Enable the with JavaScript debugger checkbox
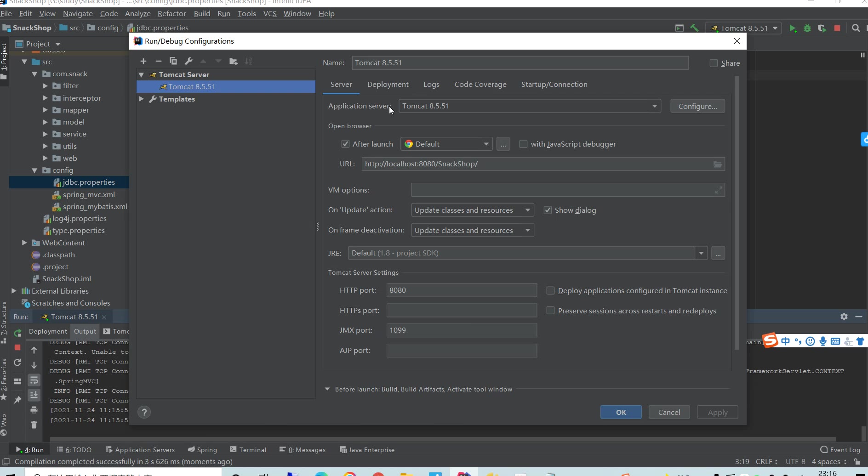The height and width of the screenshot is (476, 868). pyautogui.click(x=523, y=144)
